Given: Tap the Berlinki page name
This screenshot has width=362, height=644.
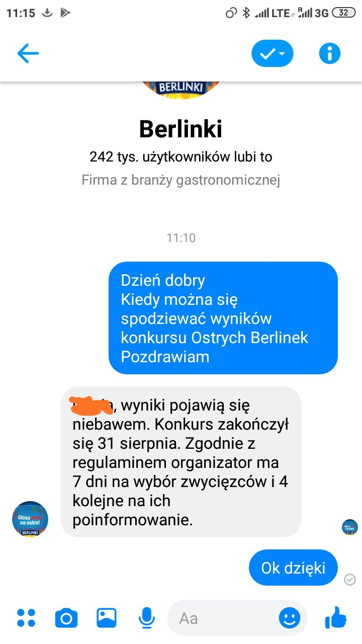Looking at the screenshot, I should point(180,129).
